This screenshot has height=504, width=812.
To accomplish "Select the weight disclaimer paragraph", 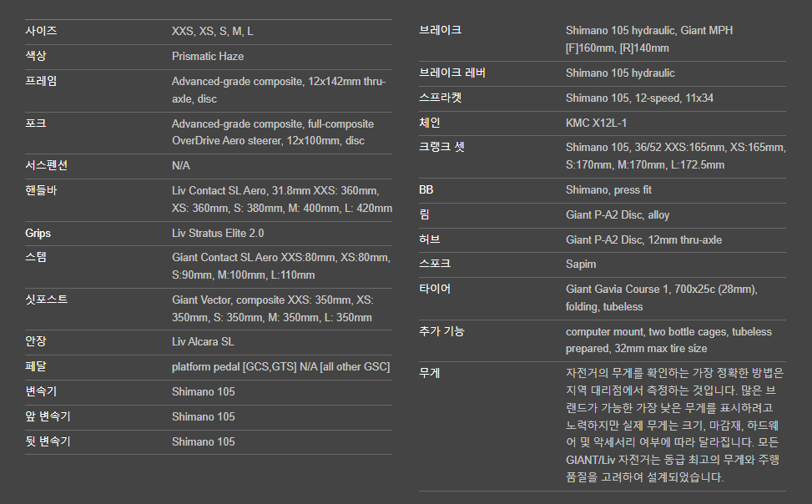I will [x=675, y=425].
